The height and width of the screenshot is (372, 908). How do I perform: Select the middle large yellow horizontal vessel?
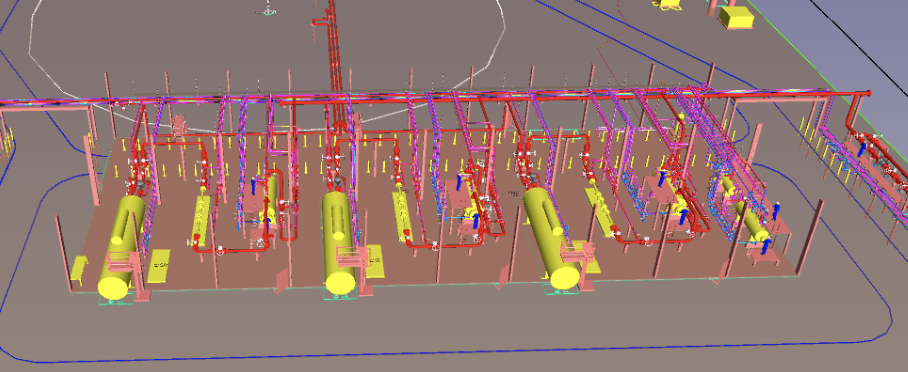point(340,242)
